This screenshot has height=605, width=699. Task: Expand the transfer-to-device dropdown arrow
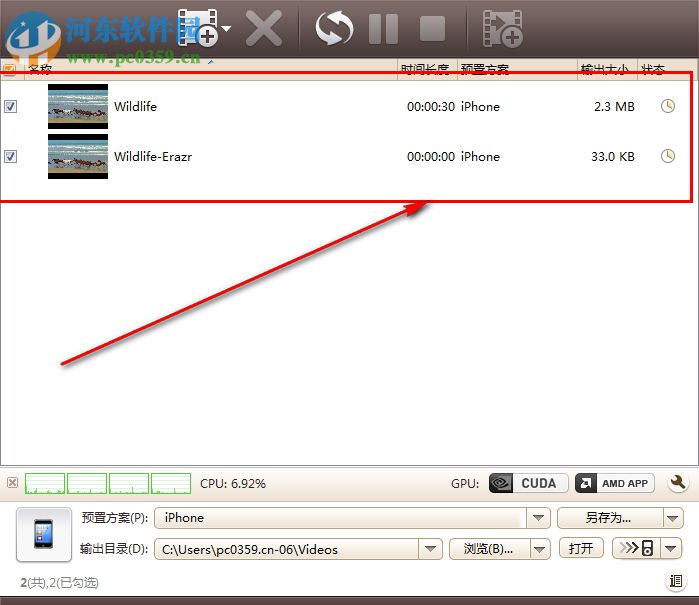point(671,549)
